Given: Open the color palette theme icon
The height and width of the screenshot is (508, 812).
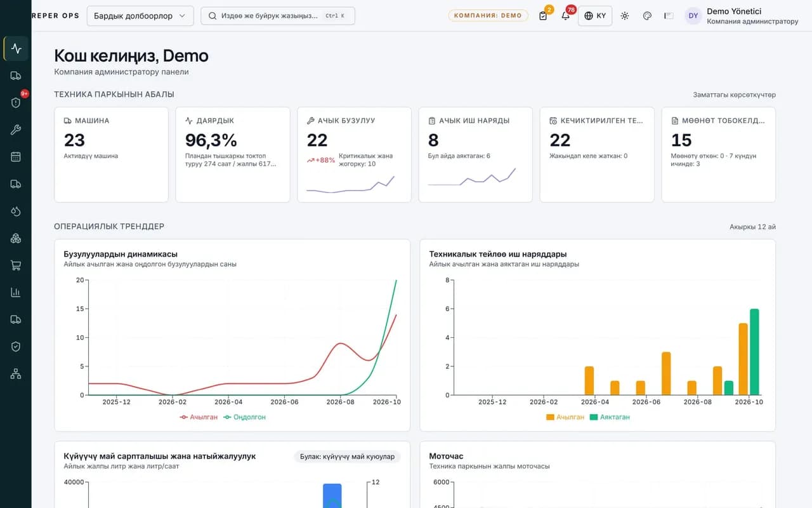Looking at the screenshot, I should pos(647,16).
